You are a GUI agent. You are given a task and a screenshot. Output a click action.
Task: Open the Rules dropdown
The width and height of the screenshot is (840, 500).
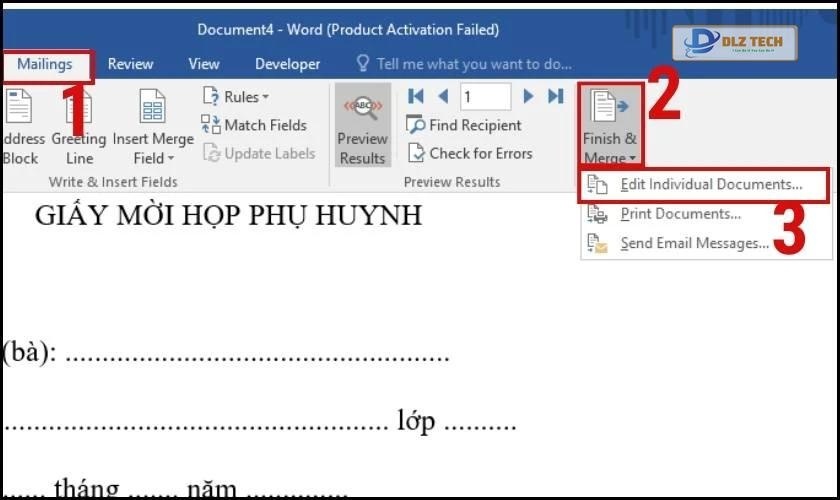[234, 97]
